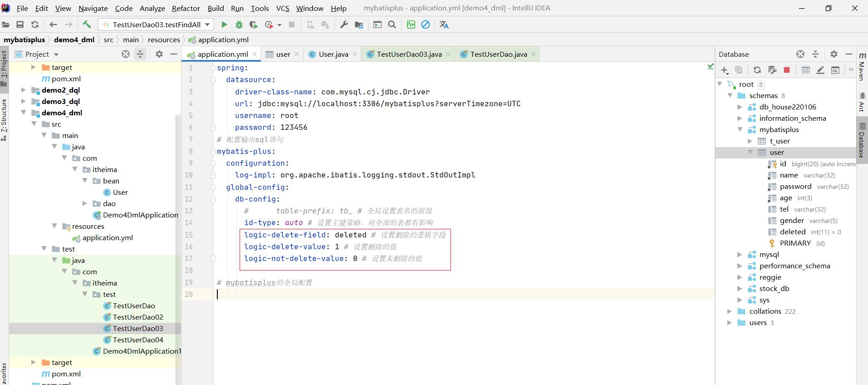Collapse the demo4_dml module node
The height and width of the screenshot is (385, 868).
[24, 113]
